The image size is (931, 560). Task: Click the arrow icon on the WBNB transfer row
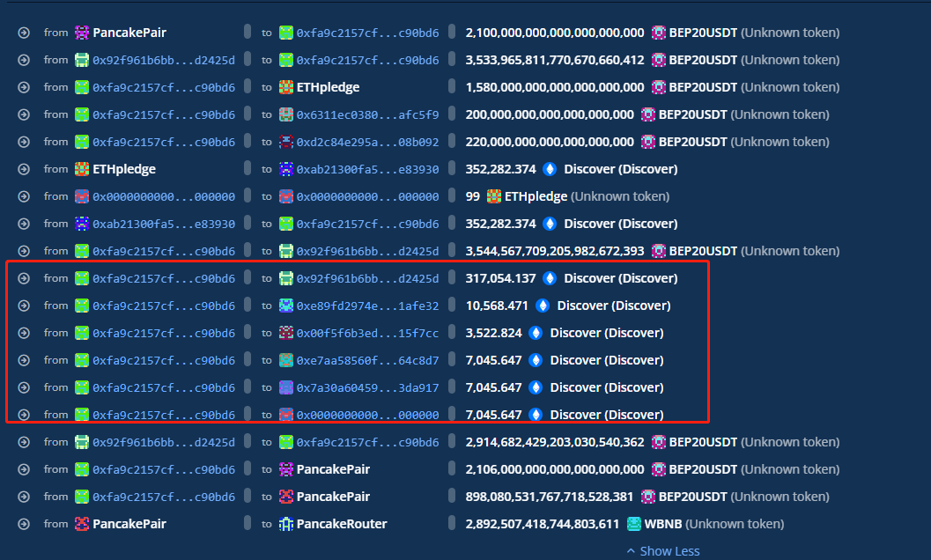coord(24,524)
